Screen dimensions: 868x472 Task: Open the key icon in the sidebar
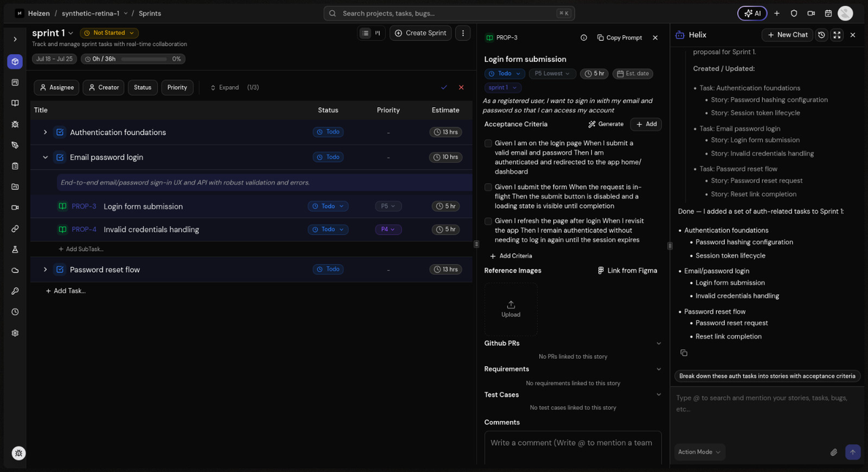pos(15,291)
